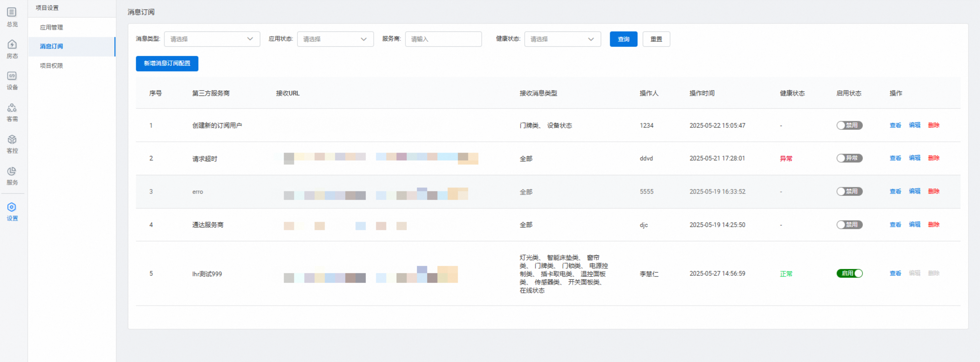
Task: Open the 设备 devices sidebar icon
Action: click(12, 81)
